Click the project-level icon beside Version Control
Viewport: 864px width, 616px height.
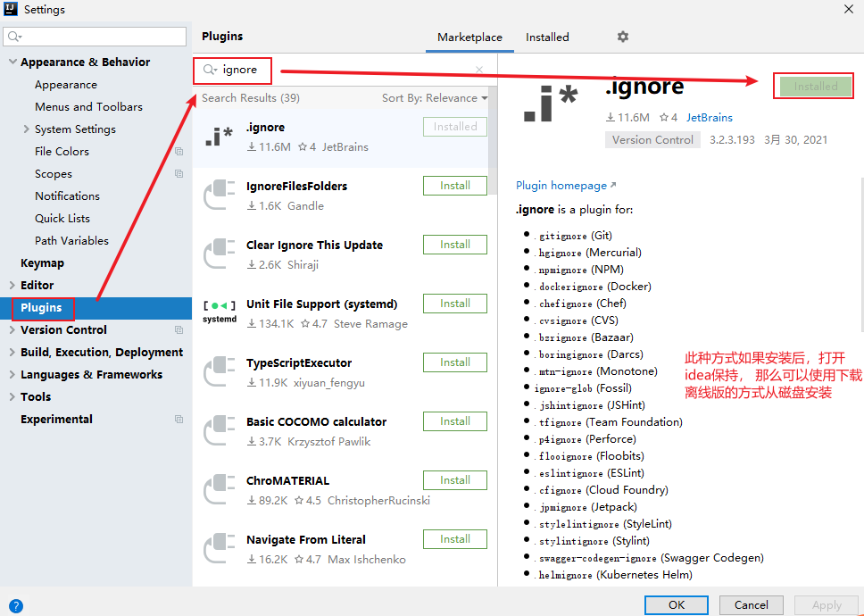tap(179, 329)
